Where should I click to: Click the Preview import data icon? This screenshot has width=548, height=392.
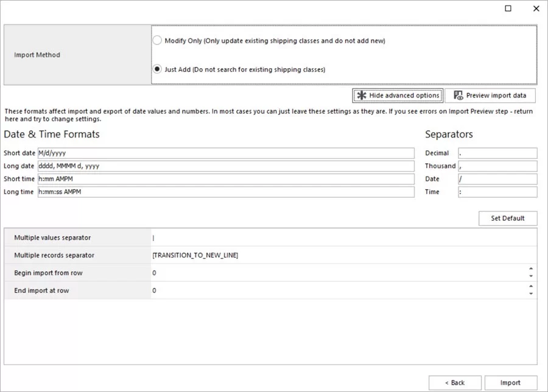458,95
